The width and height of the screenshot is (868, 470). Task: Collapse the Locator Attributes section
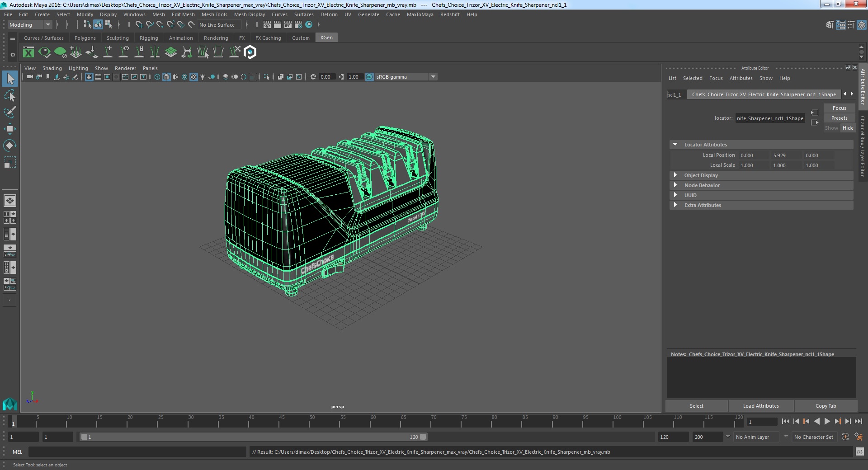pyautogui.click(x=675, y=145)
